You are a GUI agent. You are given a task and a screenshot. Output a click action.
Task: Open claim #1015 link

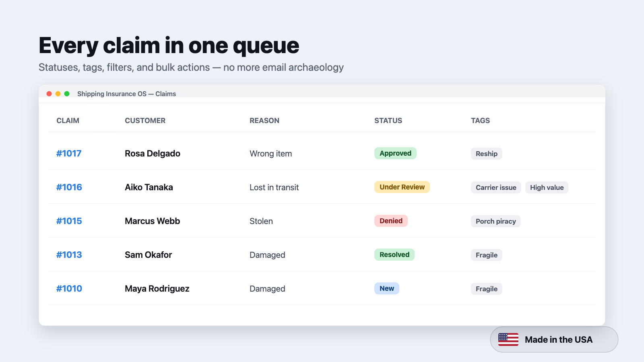coord(69,221)
